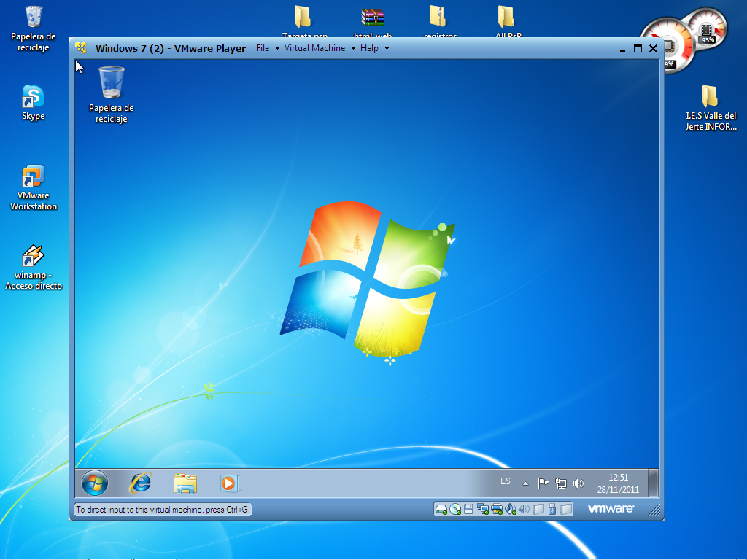Click the printer device icon
Screen dimensions: 747x560
(x=497, y=509)
